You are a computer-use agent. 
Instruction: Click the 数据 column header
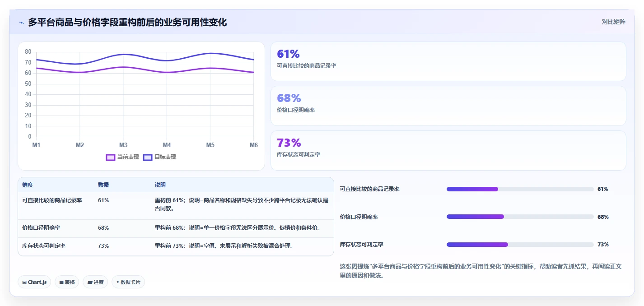click(103, 185)
